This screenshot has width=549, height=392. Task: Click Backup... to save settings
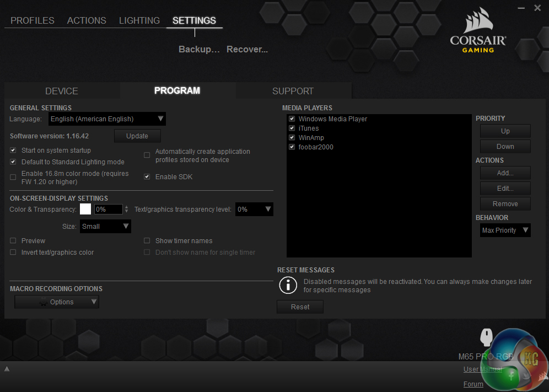pos(199,50)
